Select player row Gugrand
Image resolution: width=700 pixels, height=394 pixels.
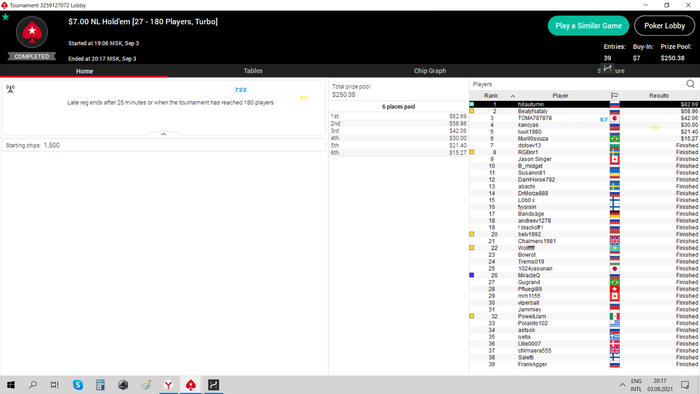(584, 282)
